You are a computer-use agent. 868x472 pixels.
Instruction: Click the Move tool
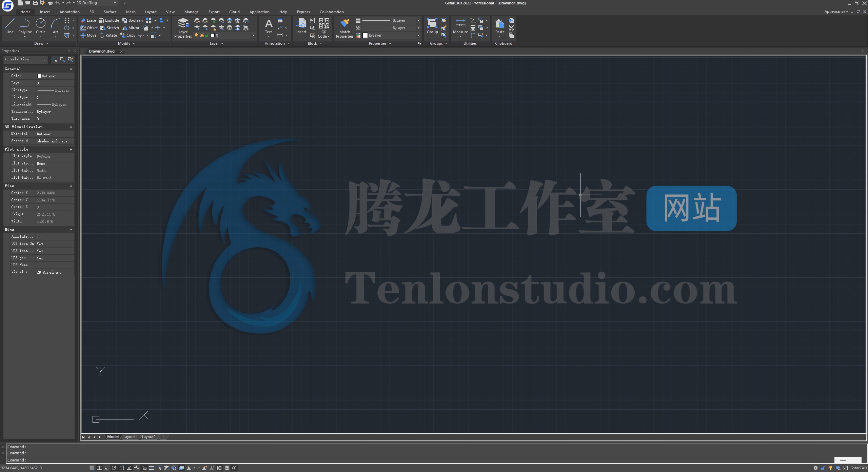88,35
